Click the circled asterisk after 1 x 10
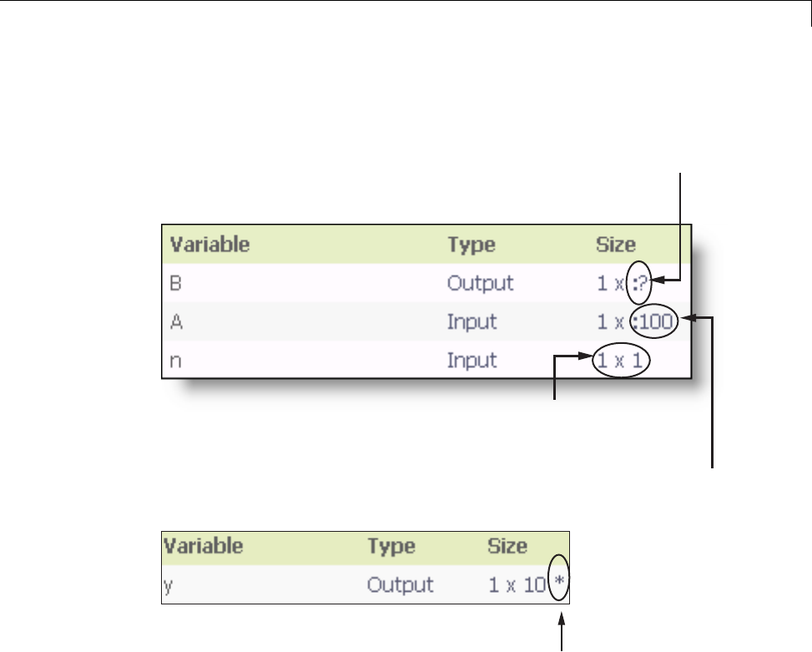The height and width of the screenshot is (652, 812). (x=559, y=584)
